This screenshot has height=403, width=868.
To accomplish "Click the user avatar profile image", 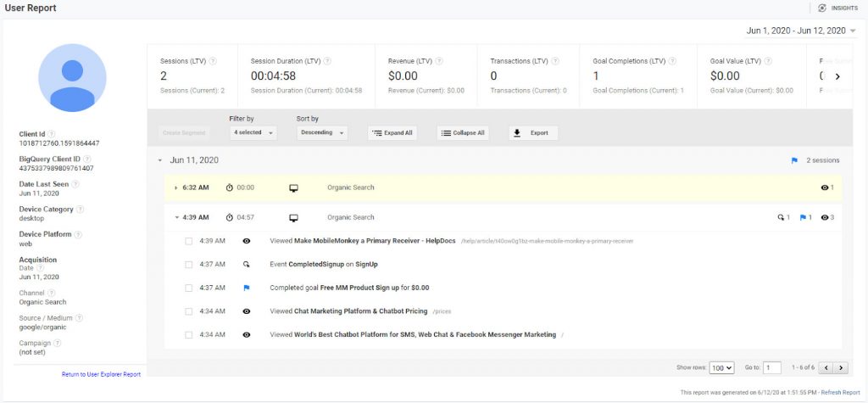I will click(72, 77).
